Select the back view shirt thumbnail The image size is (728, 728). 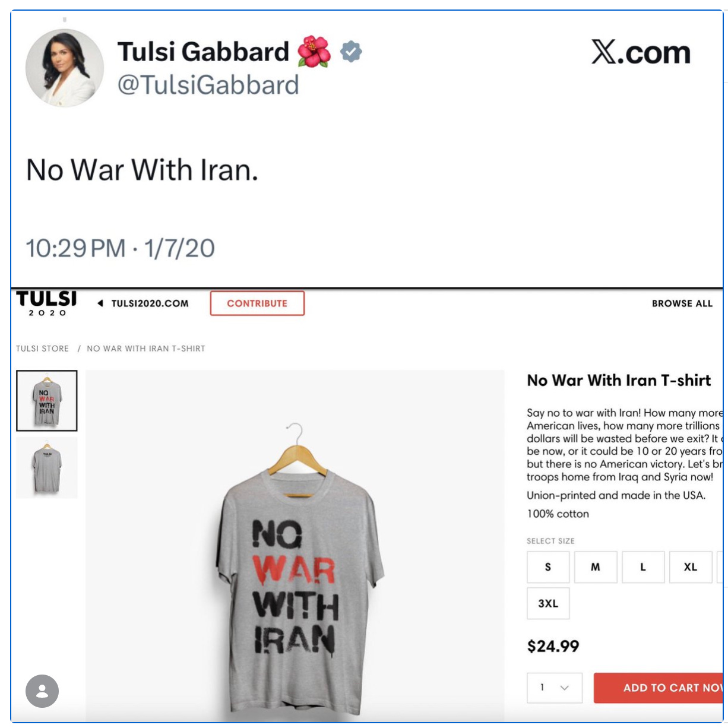coord(47,467)
